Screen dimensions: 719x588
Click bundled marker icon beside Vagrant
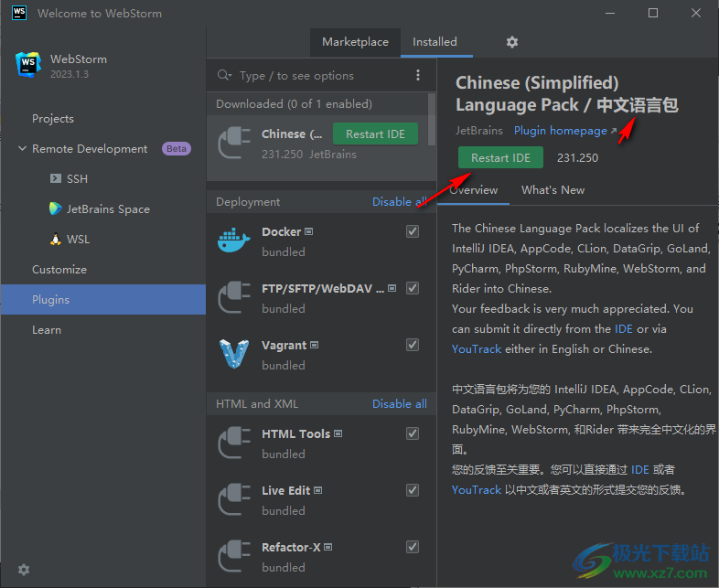point(315,345)
